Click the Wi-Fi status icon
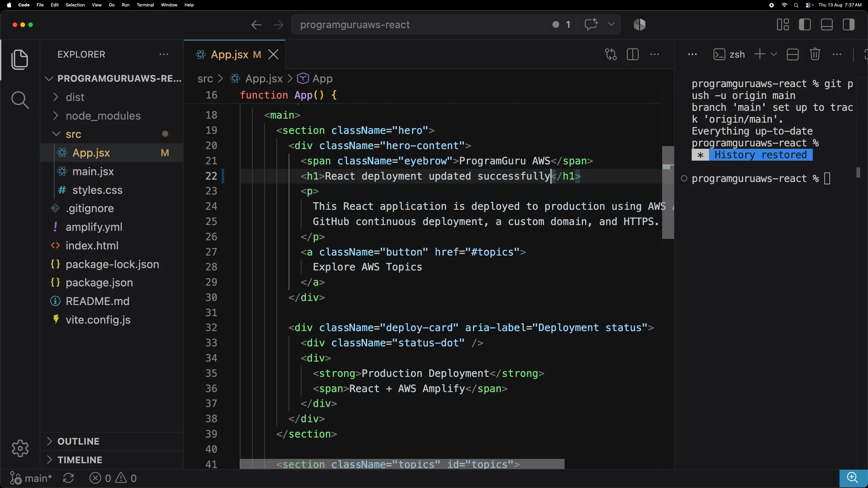 [x=784, y=5]
